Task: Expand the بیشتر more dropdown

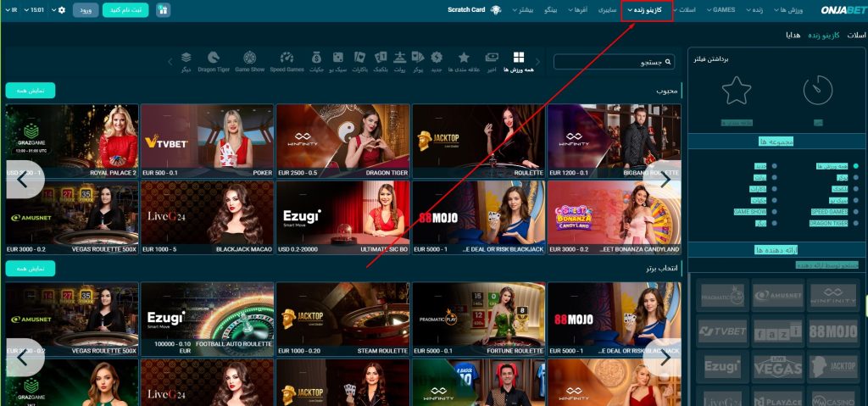Action: (522, 10)
